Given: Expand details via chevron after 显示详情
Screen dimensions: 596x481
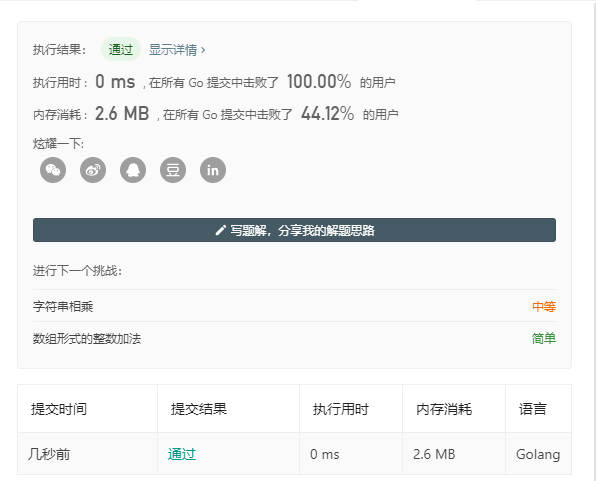Looking at the screenshot, I should [x=203, y=49].
